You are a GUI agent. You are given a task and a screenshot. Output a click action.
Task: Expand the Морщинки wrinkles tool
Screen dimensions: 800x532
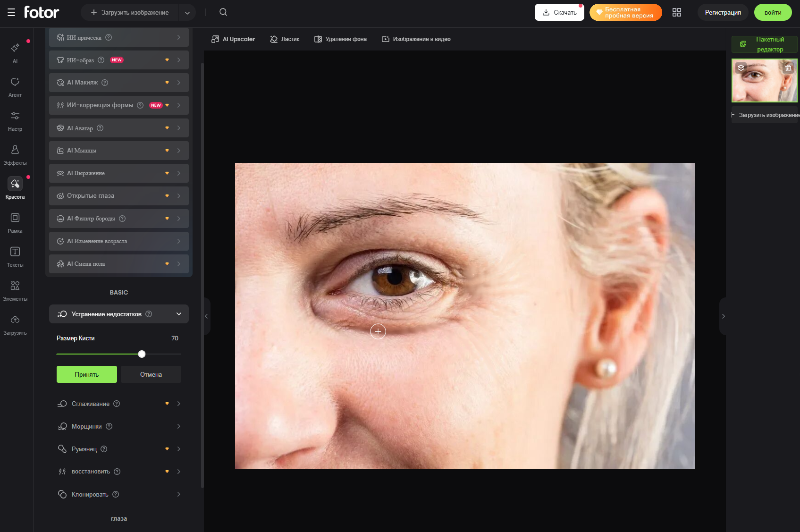[119, 426]
